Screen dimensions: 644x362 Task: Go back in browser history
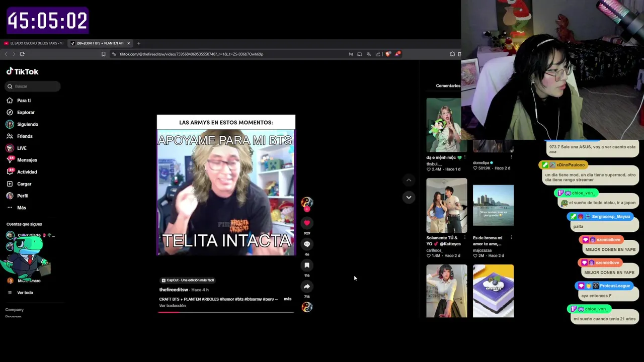click(6, 54)
